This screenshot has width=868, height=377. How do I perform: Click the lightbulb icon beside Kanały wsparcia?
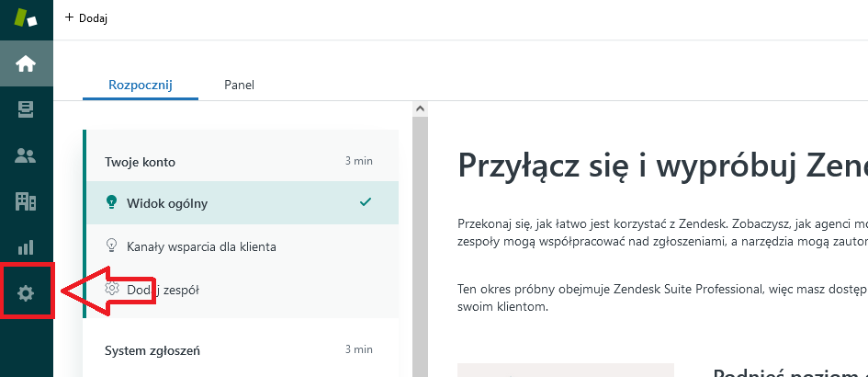pos(112,245)
